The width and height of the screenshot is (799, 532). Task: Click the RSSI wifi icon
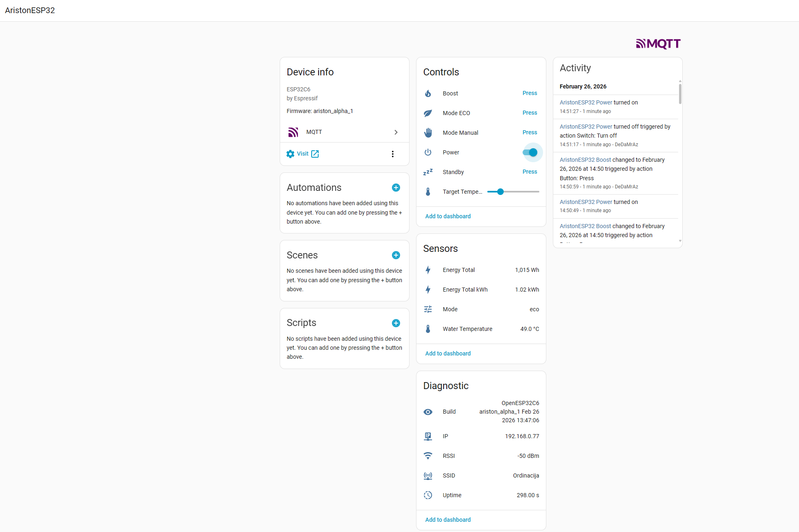pyautogui.click(x=428, y=456)
